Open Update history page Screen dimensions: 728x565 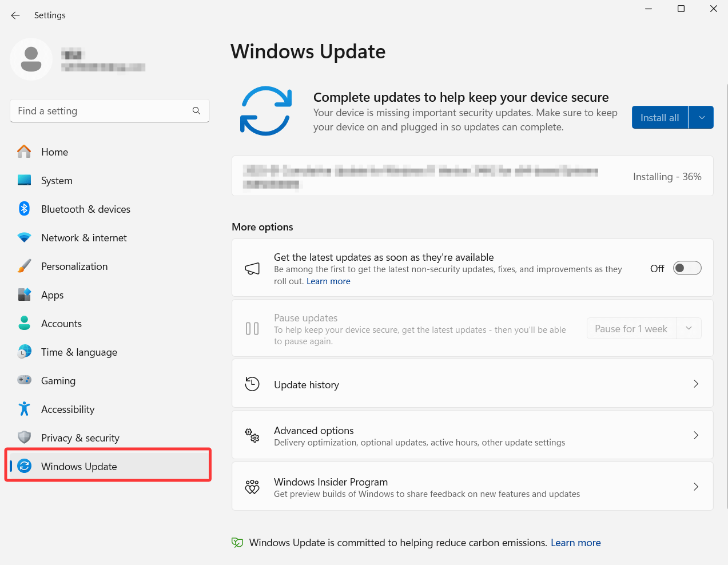coord(472,384)
